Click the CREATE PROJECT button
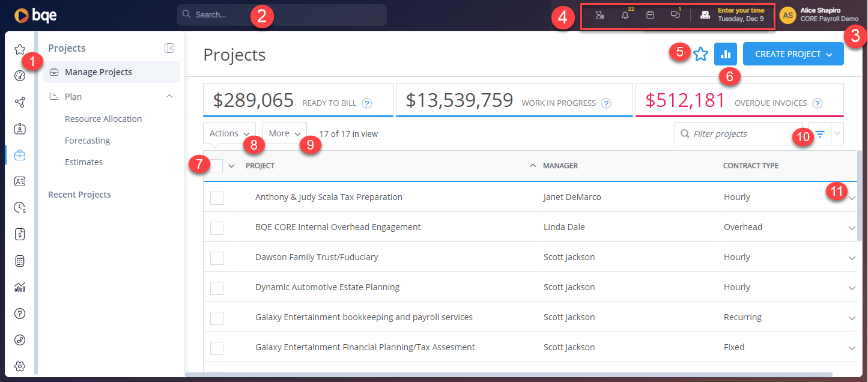Image resolution: width=868 pixels, height=382 pixels. click(x=794, y=54)
